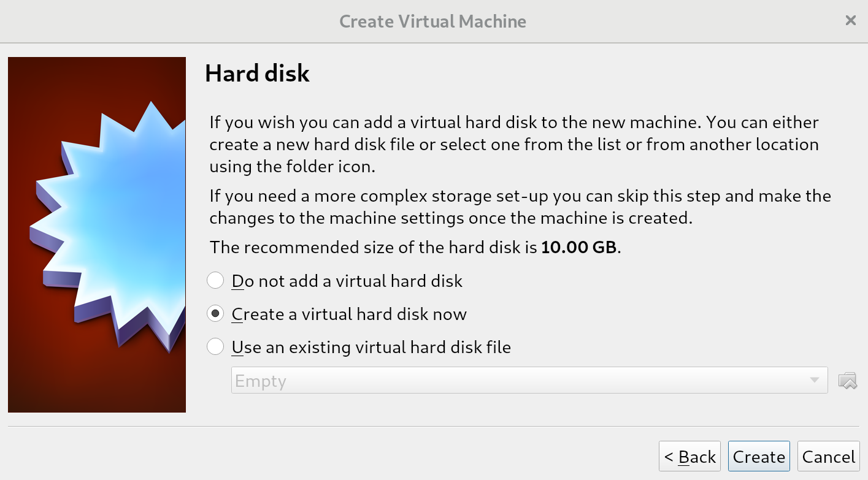868x480 pixels.
Task: Click the "Create a virtual hard disk now" label text
Action: 349,314
